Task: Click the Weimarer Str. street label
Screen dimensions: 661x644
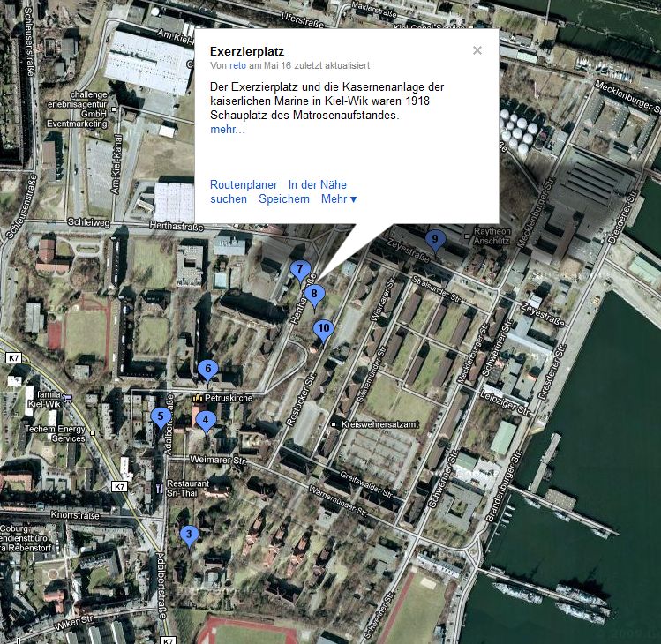Action: (218, 460)
